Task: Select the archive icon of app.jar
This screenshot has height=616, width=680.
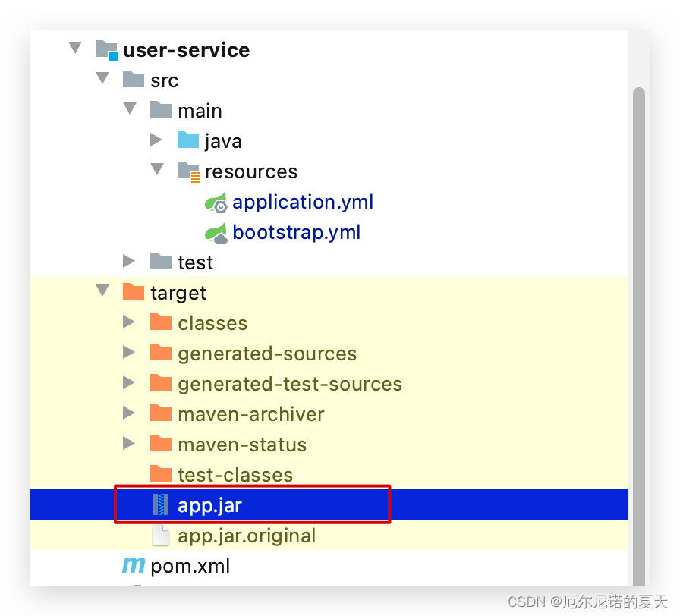Action: coord(161,504)
